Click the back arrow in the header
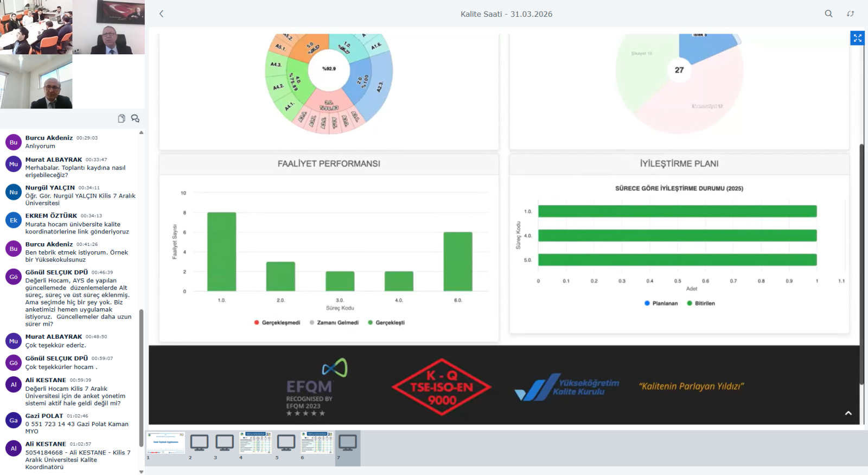 [x=161, y=14]
